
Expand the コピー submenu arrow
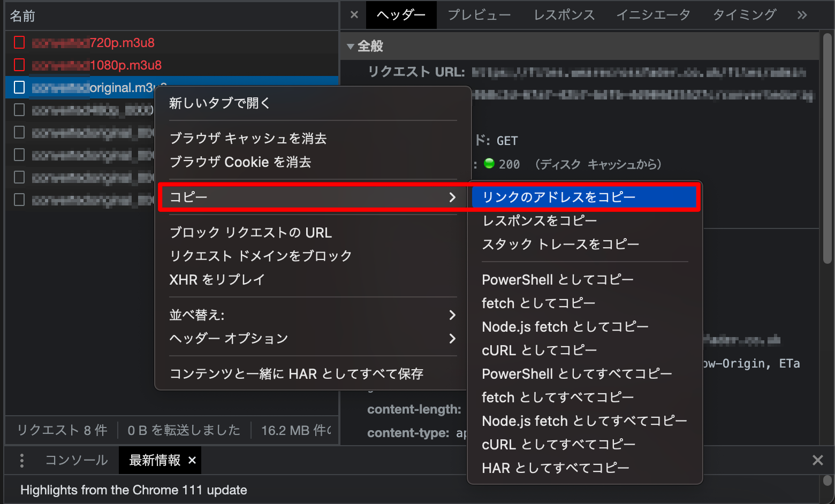point(452,197)
